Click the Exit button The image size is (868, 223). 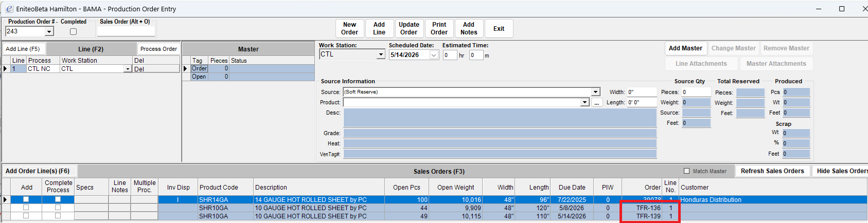499,28
